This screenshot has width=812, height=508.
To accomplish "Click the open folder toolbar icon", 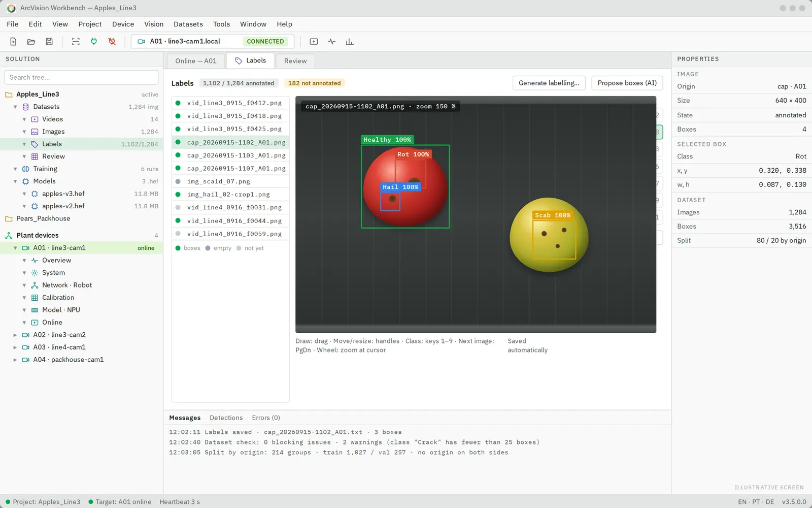I will (31, 42).
